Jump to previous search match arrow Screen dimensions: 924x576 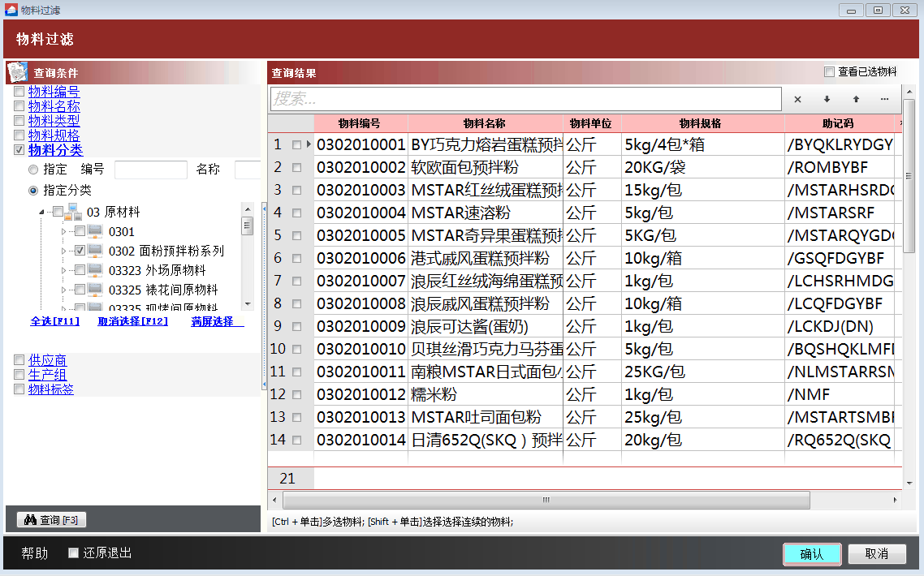(856, 100)
